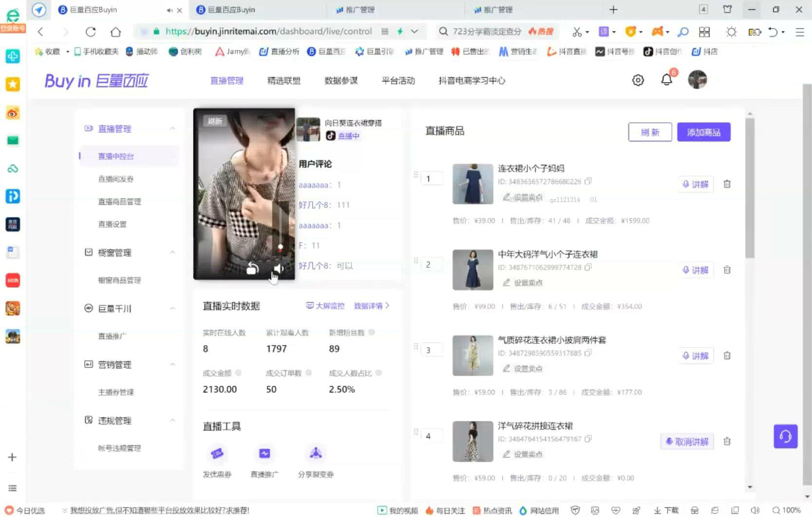Open 橱窗商品管理 in sidebar
The width and height of the screenshot is (812, 517).
pyautogui.click(x=119, y=280)
